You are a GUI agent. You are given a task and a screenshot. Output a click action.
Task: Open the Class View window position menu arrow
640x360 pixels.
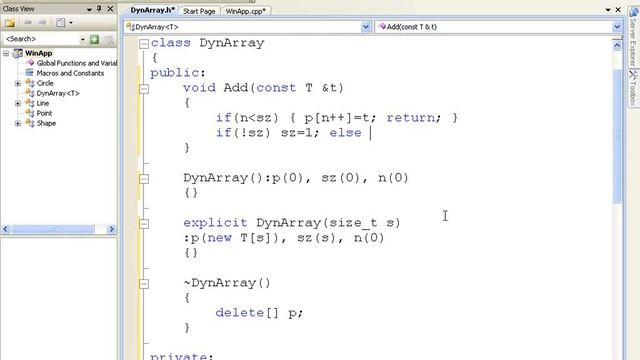[x=89, y=9]
